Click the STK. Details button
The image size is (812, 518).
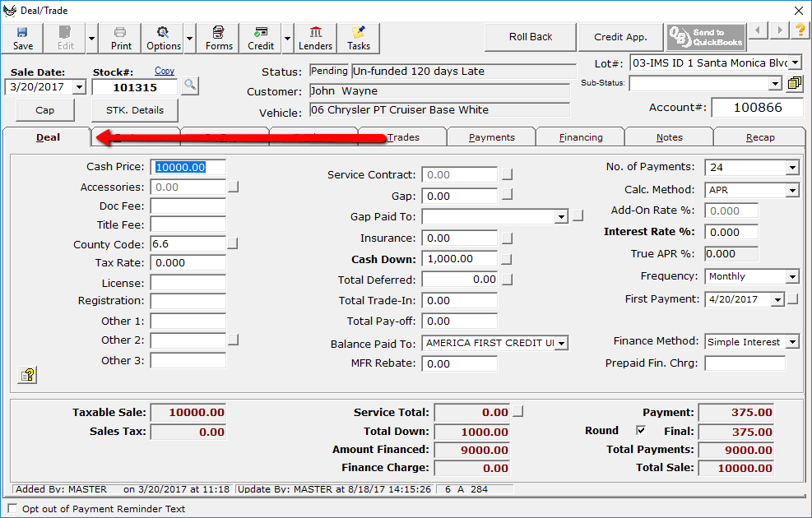(134, 110)
